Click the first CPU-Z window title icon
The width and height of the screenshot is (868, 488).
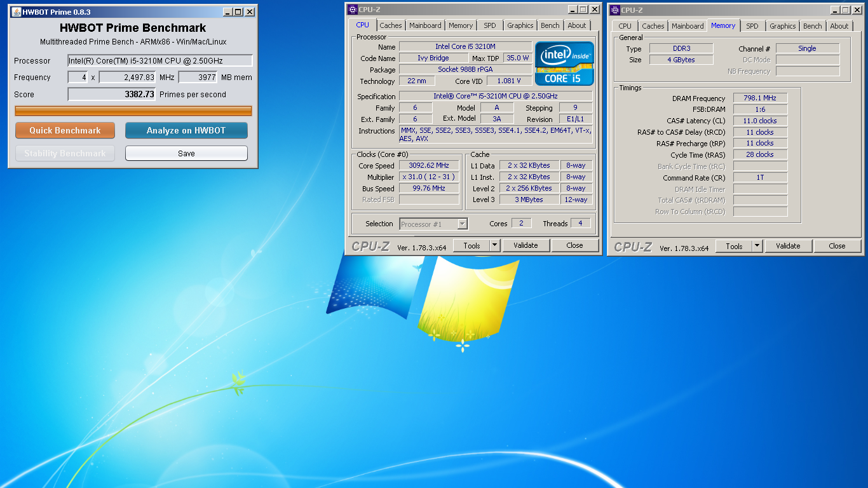[353, 10]
